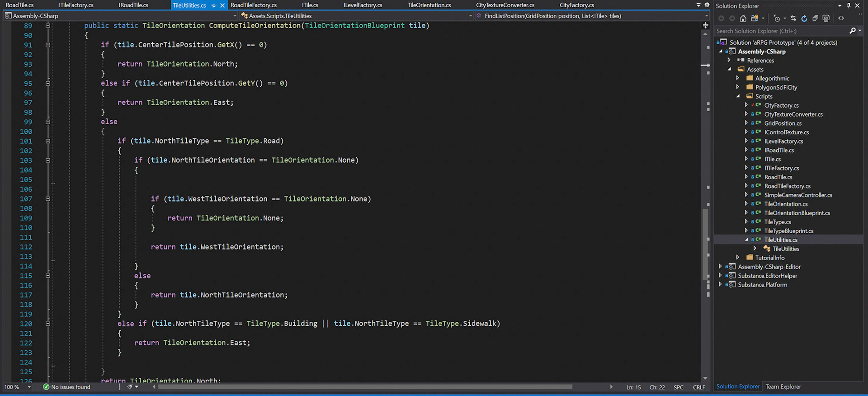The width and height of the screenshot is (868, 396).
Task: Click the SPC indentation indicator
Action: [679, 387]
